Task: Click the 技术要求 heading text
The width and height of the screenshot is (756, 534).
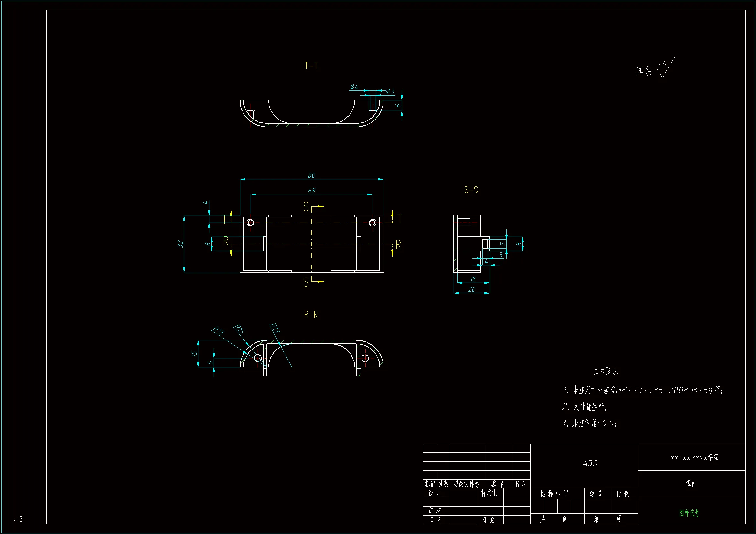Action: click(605, 371)
